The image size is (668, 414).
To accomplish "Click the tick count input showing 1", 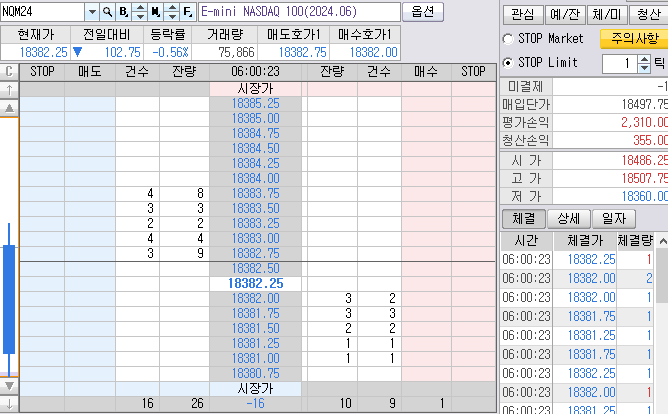I will click(x=621, y=63).
